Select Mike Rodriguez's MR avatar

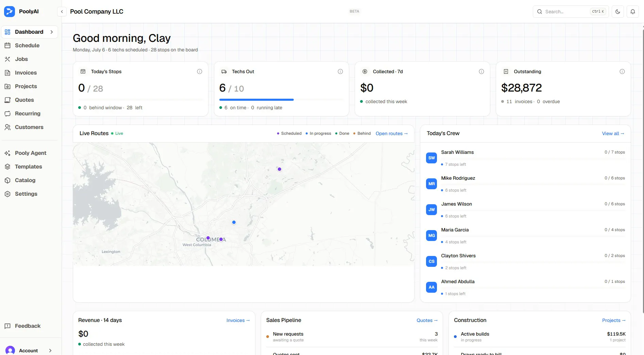431,184
